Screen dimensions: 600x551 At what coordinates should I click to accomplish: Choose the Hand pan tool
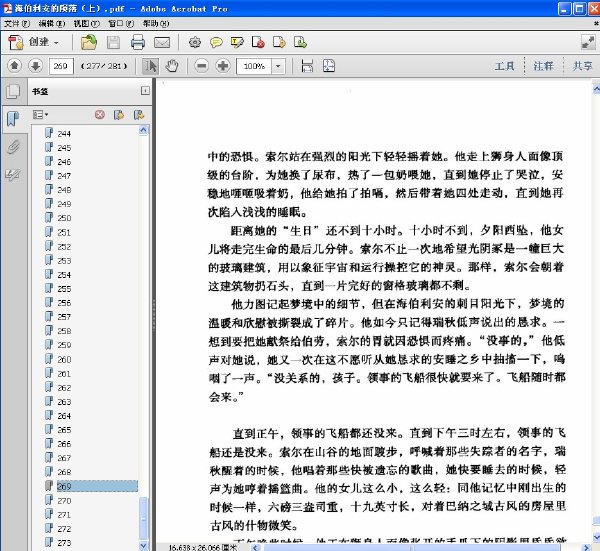[172, 66]
